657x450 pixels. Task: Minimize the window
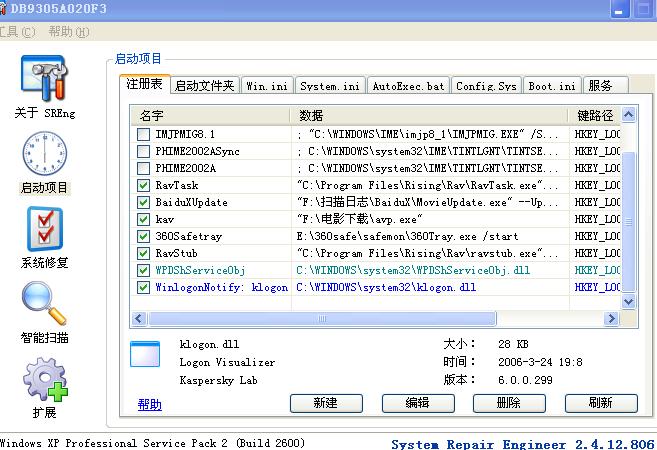pos(619,9)
